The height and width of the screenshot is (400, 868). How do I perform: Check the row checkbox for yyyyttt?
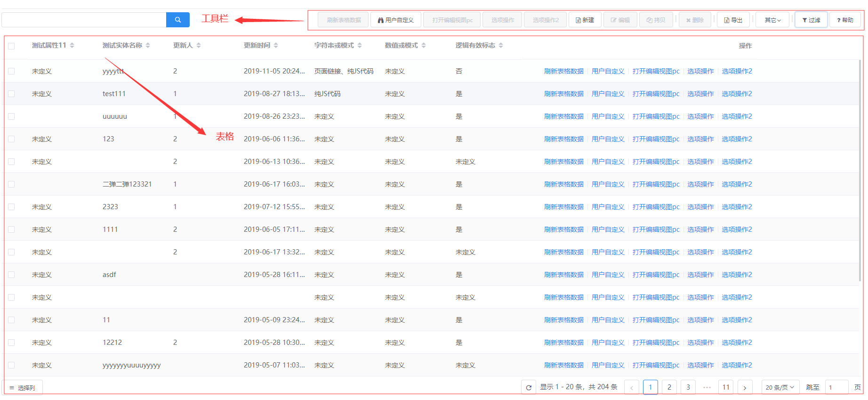point(11,71)
